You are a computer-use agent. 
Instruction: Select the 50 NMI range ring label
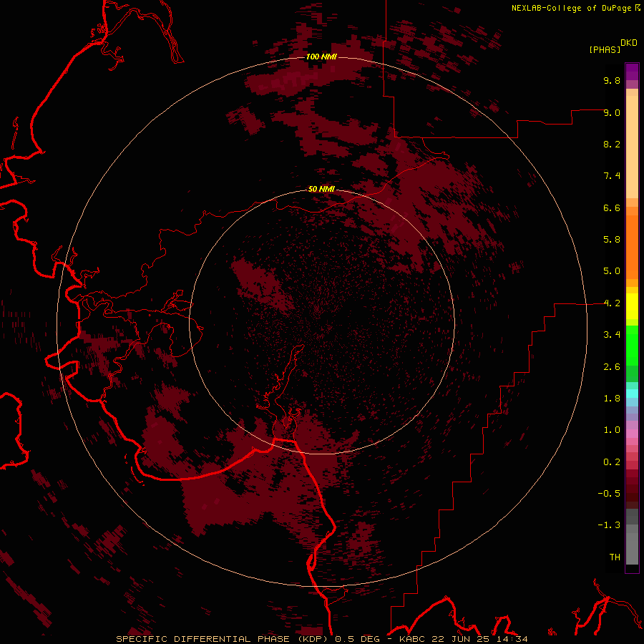coord(321,189)
